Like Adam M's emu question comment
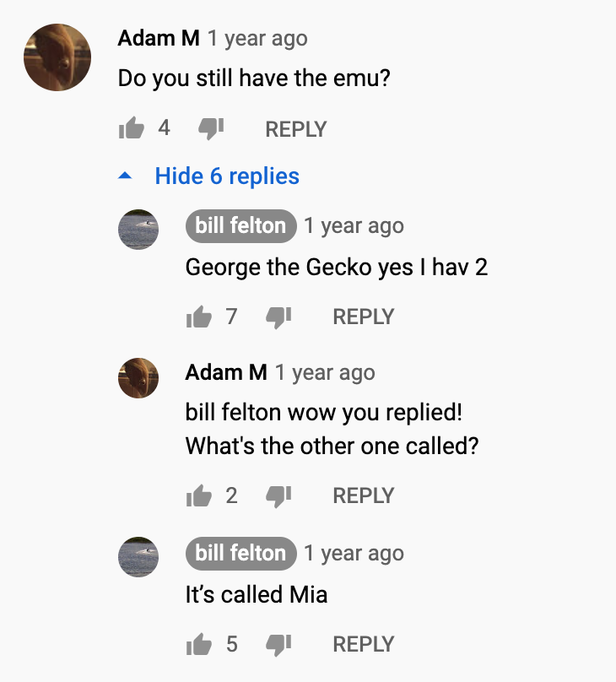The width and height of the screenshot is (616, 682). coord(132,128)
